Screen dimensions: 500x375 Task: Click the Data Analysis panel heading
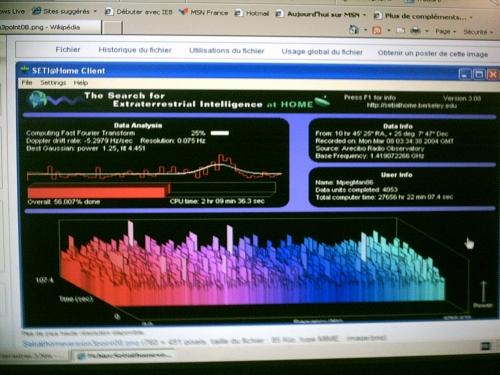[x=138, y=125]
